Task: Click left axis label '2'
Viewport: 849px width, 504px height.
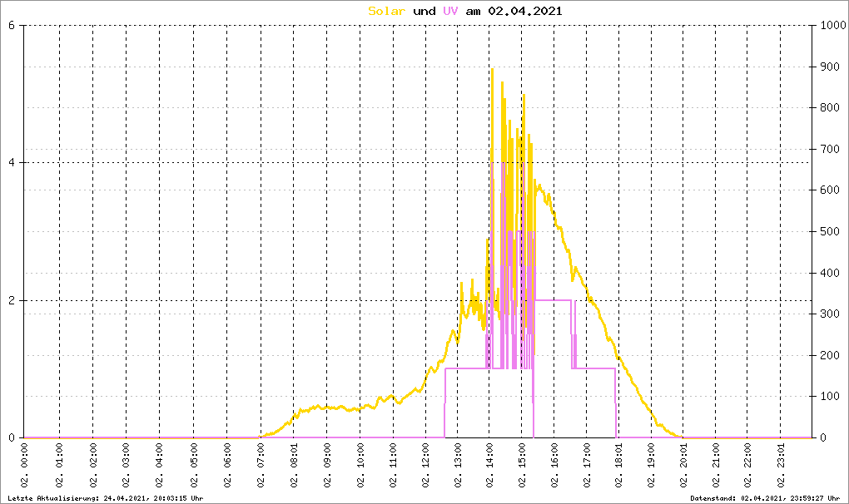Action: pos(12,301)
